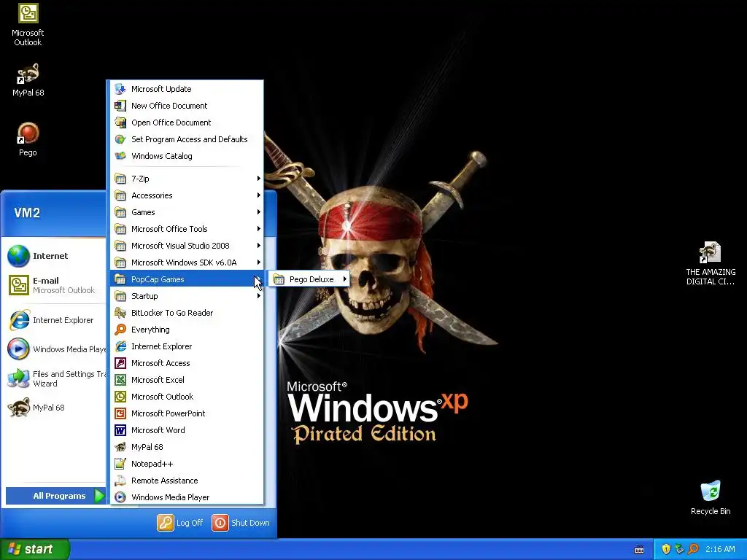Launch MyPal 68 from Start menu left pane

point(55,408)
